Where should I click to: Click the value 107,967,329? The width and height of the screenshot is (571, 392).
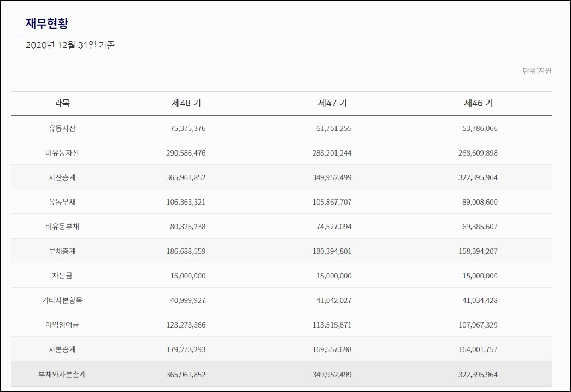tap(478, 325)
